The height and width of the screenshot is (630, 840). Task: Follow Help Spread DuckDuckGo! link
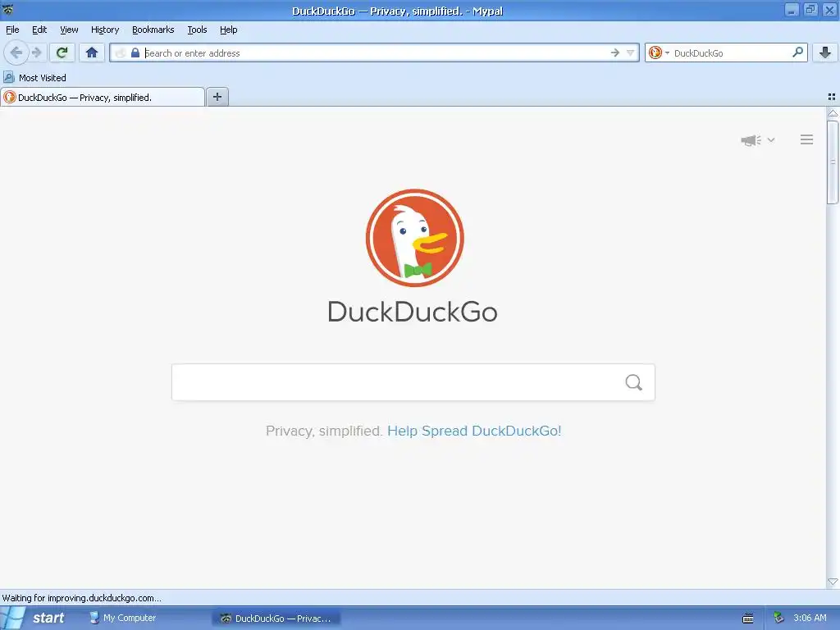click(x=474, y=431)
